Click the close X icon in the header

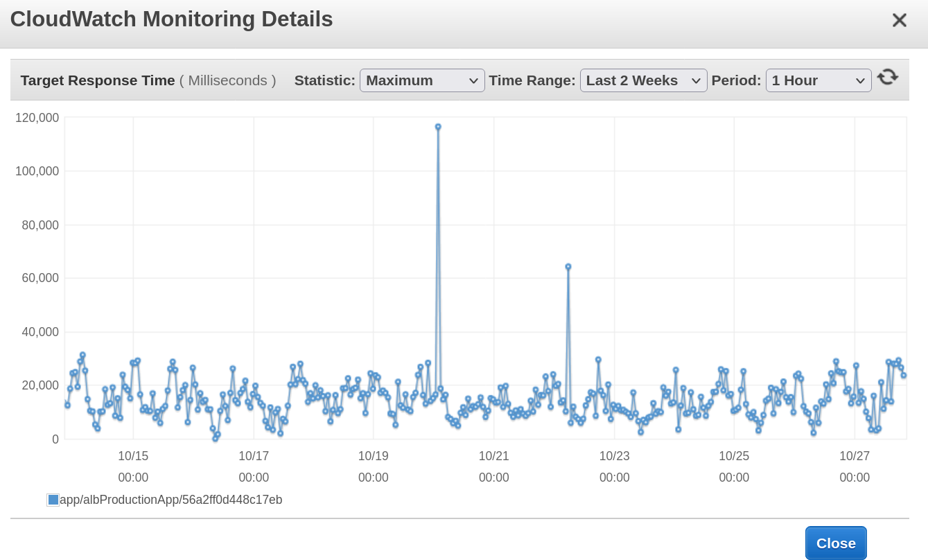[899, 20]
